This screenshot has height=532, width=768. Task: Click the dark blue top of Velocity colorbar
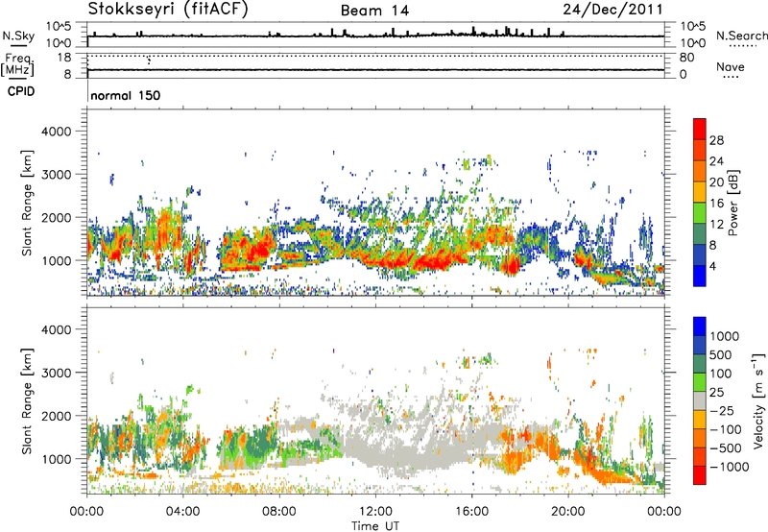pos(700,326)
